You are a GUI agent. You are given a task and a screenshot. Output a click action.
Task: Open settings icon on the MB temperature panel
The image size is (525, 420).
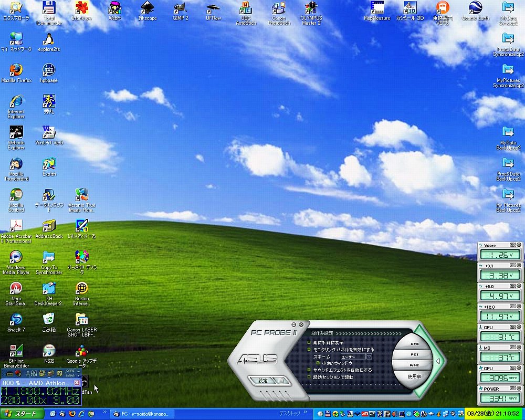512,348
